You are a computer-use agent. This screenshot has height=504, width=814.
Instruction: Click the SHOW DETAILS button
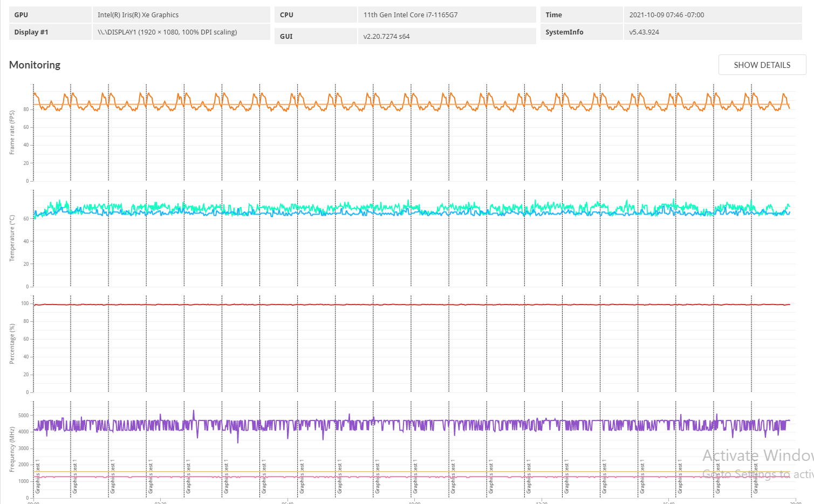[x=762, y=65]
